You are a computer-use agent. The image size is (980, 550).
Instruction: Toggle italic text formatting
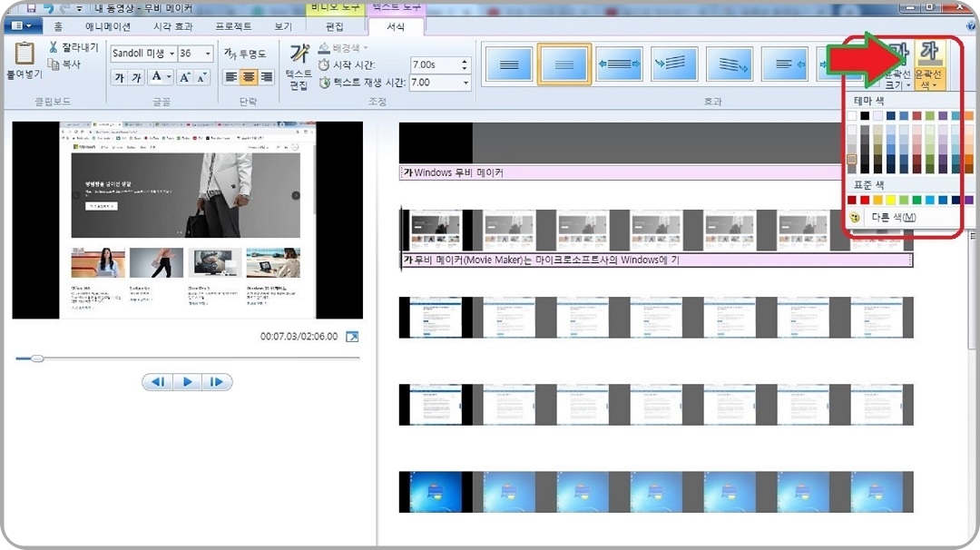pos(135,77)
